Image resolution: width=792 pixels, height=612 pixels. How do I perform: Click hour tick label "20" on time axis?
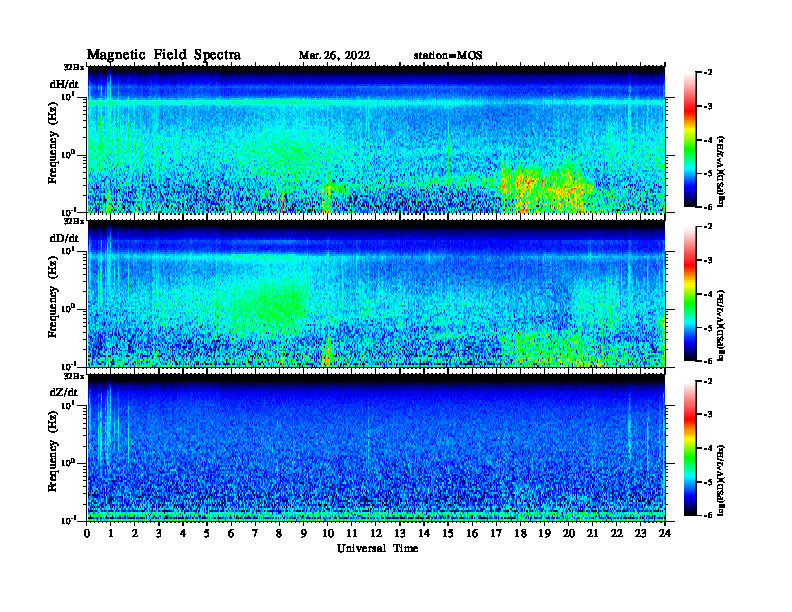click(x=569, y=533)
